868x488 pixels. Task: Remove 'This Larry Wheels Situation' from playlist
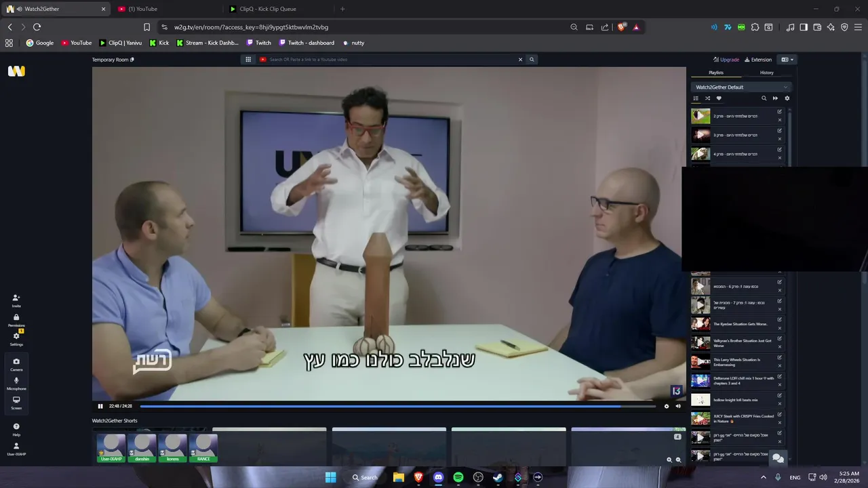pyautogui.click(x=779, y=367)
